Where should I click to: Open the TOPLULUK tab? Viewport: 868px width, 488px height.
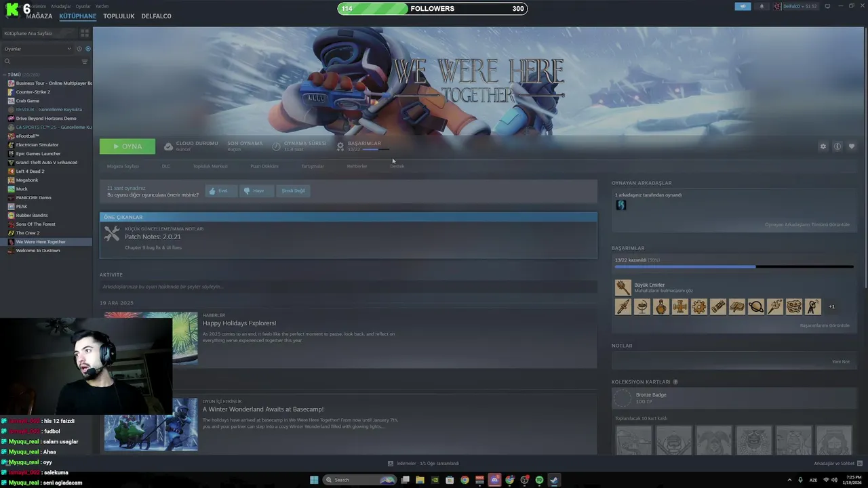tap(119, 16)
